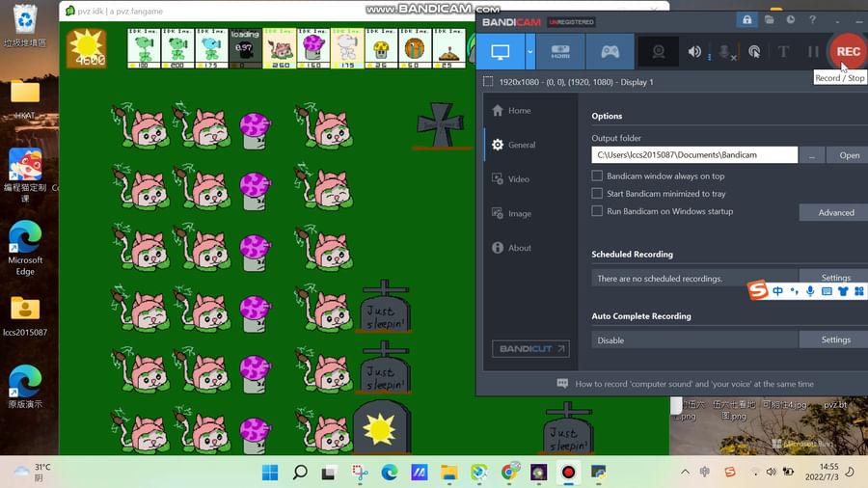The height and width of the screenshot is (488, 868).
Task: Select the 260-cost cattail seed card
Action: (280, 48)
